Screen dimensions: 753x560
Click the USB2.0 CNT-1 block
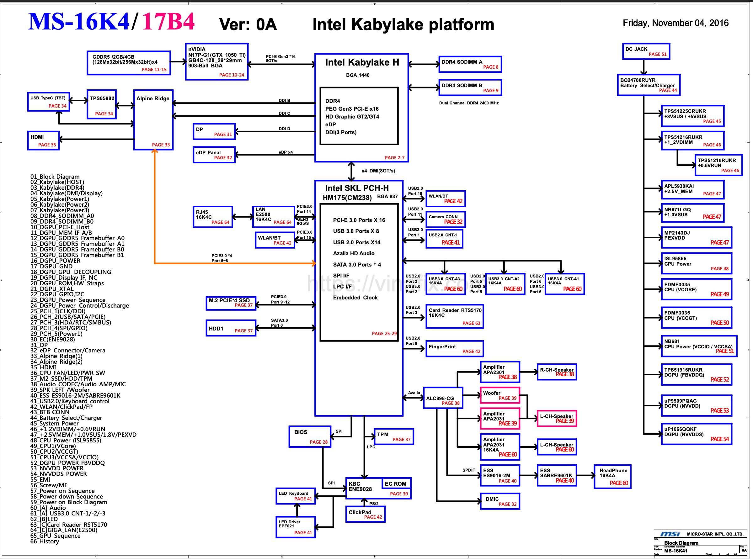444,239
